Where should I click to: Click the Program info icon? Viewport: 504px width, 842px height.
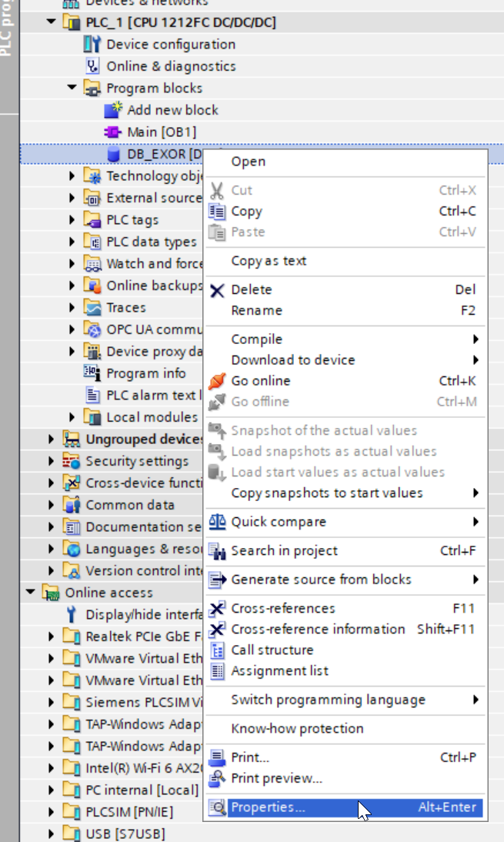(92, 373)
